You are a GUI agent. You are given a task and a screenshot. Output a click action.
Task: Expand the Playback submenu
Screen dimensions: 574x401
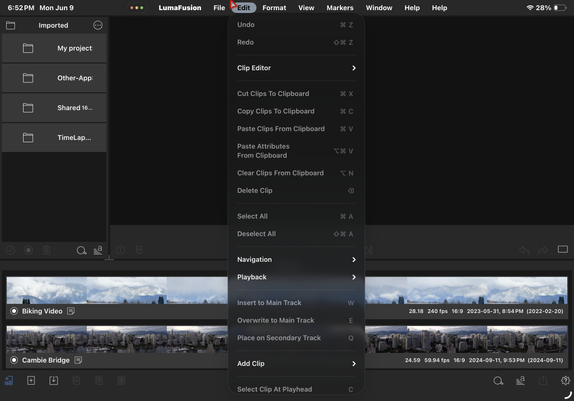pos(296,277)
